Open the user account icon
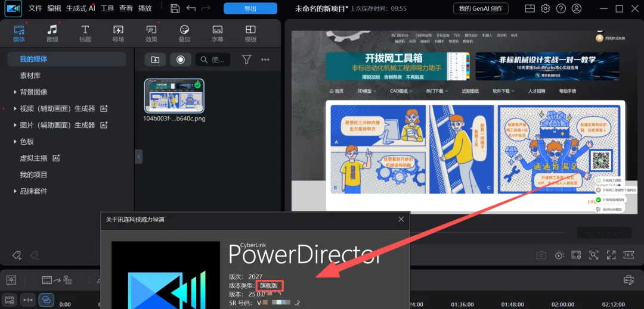Screen dimensions: 644x309 point(577,8)
